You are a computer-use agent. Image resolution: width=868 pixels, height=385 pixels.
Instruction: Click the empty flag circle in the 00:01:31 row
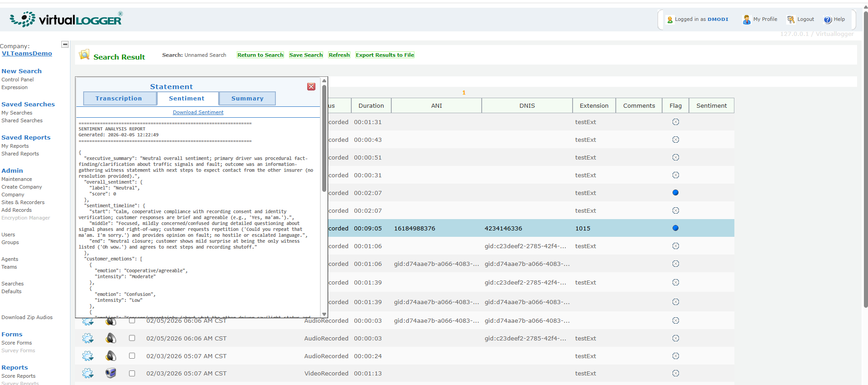pos(675,122)
